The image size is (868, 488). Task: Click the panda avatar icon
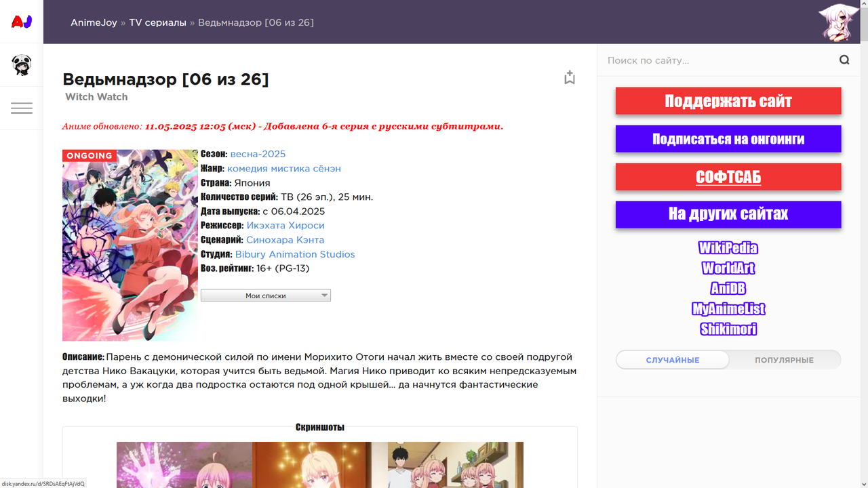[x=22, y=65]
